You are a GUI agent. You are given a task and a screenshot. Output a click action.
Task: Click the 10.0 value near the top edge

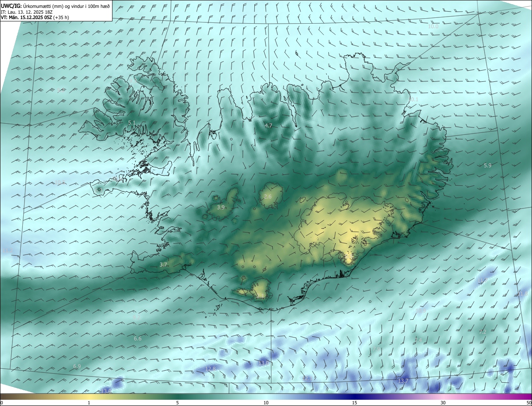tap(433, 26)
